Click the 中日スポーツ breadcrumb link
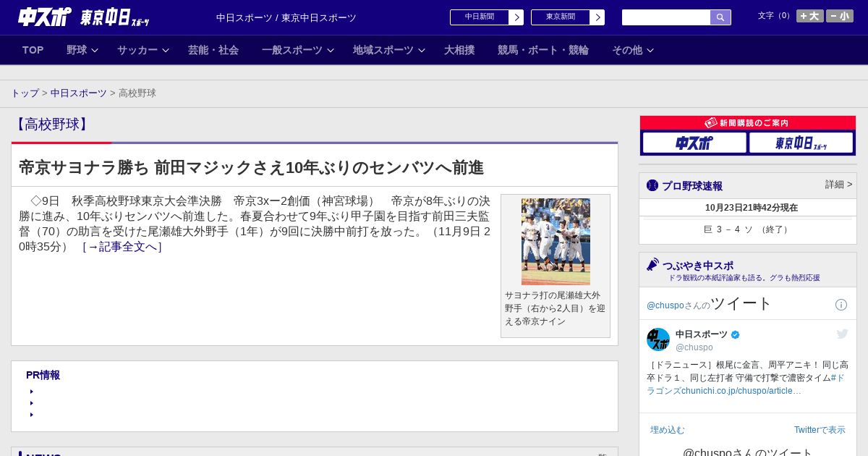 pyautogui.click(x=79, y=93)
